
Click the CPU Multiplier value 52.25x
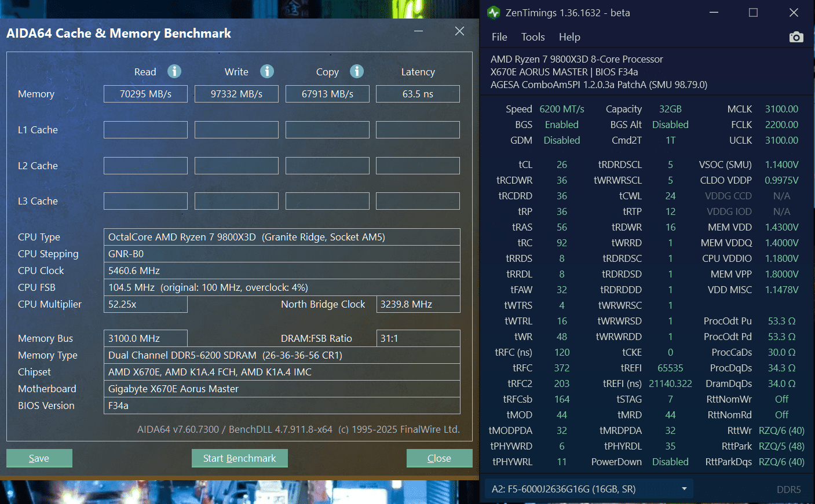(145, 304)
